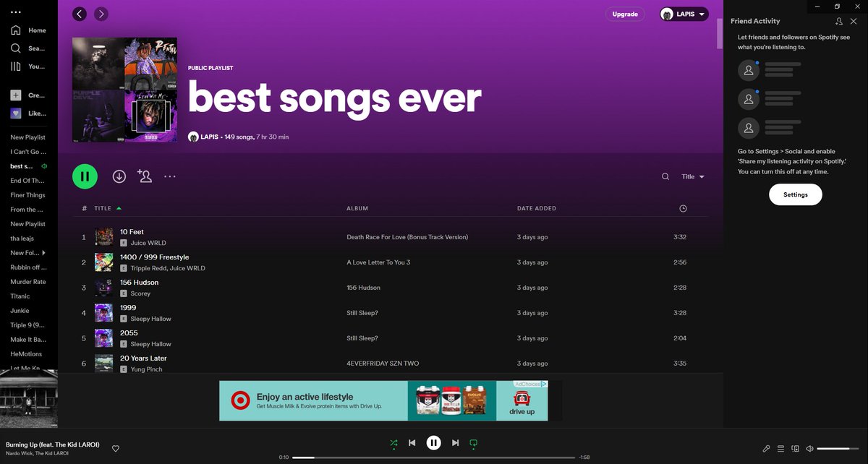The width and height of the screenshot is (868, 464).
Task: Open the LAPIS owner profile link under title
Action: coord(210,137)
